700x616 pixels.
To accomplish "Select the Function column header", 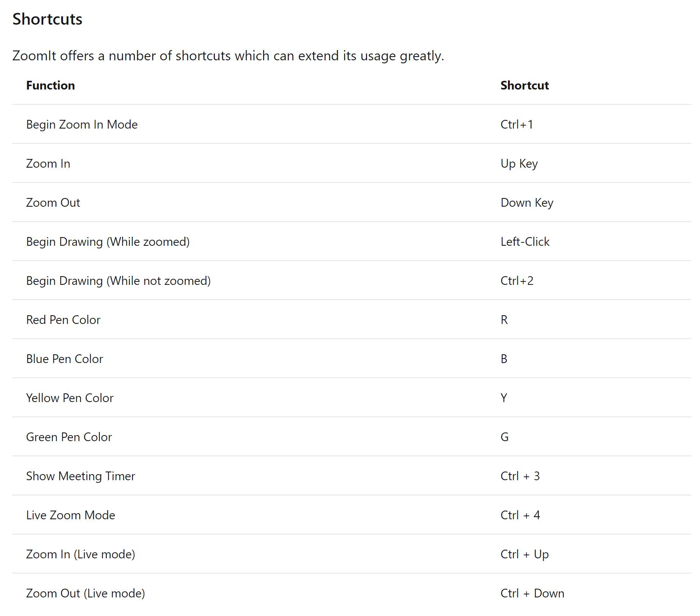I will pyautogui.click(x=50, y=86).
